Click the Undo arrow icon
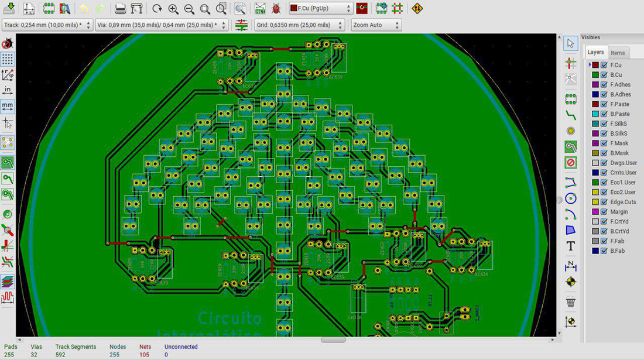Viewport: 644px width, 360px height. [84, 9]
